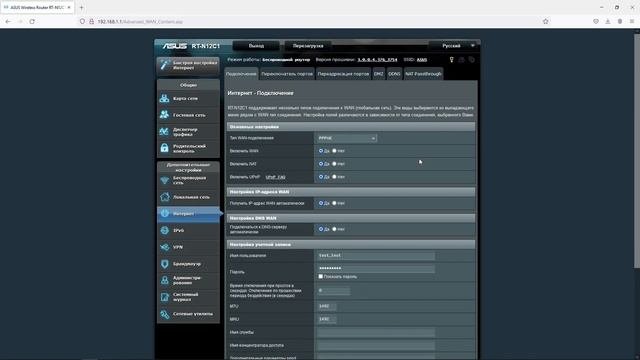
Task: Click the yellow status icon in router header
Action: point(451,60)
